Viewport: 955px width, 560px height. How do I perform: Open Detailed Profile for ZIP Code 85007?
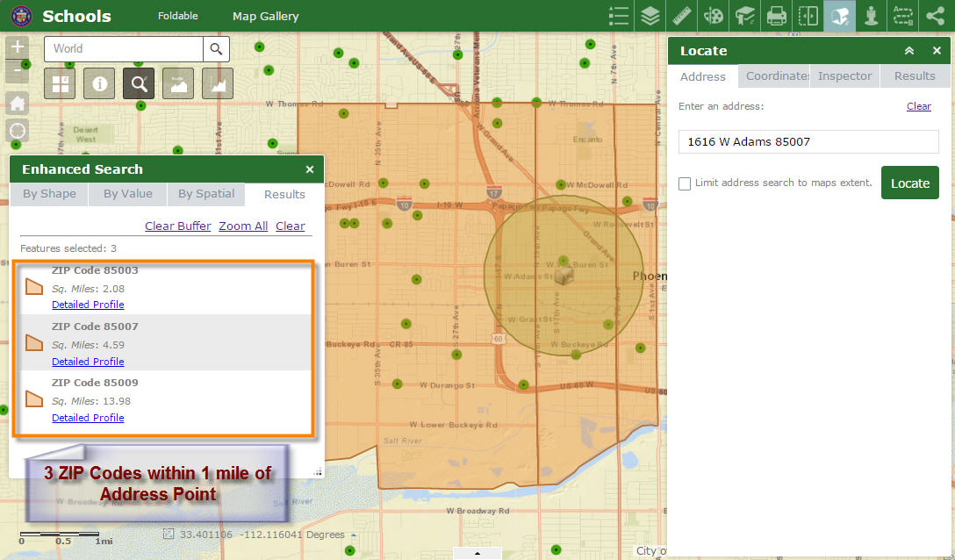pos(88,362)
